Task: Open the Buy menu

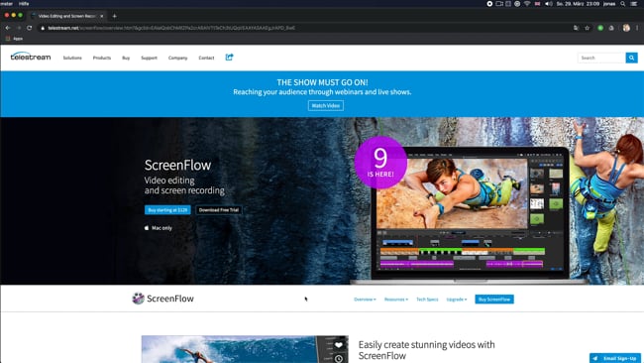Action: (126, 58)
